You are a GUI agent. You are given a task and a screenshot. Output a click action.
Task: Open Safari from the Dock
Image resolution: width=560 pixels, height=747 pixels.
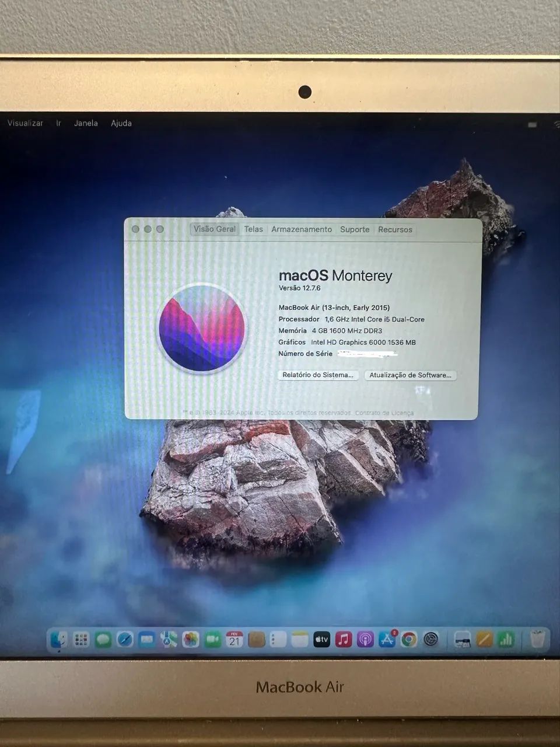pos(124,640)
